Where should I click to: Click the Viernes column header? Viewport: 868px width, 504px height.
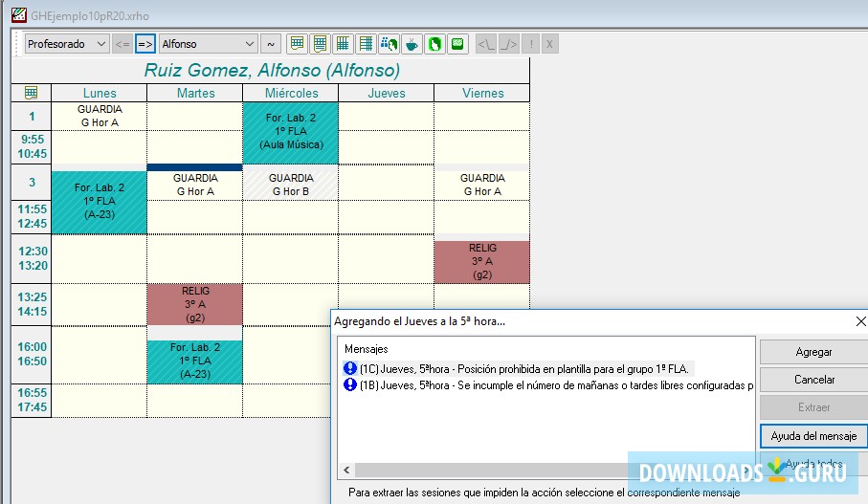[x=482, y=93]
